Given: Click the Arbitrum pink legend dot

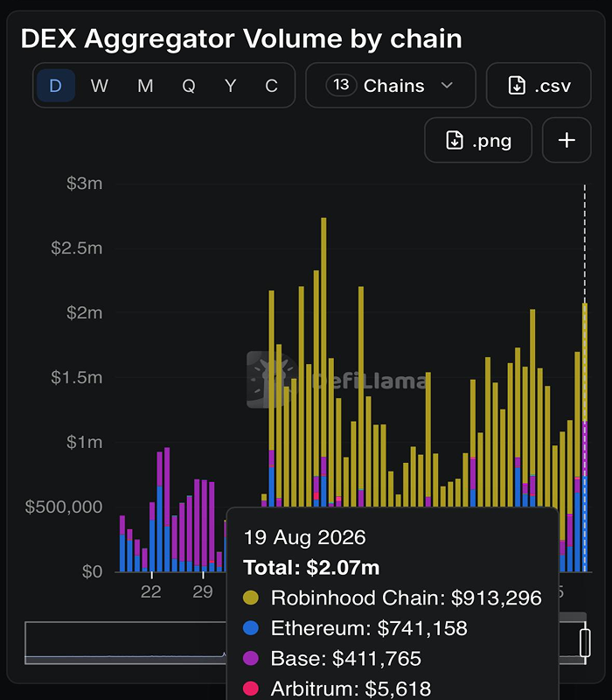Looking at the screenshot, I should pos(251,689).
